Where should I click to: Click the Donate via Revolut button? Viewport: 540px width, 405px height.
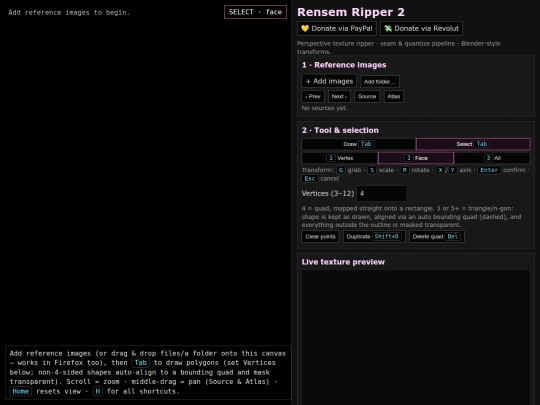pos(421,29)
